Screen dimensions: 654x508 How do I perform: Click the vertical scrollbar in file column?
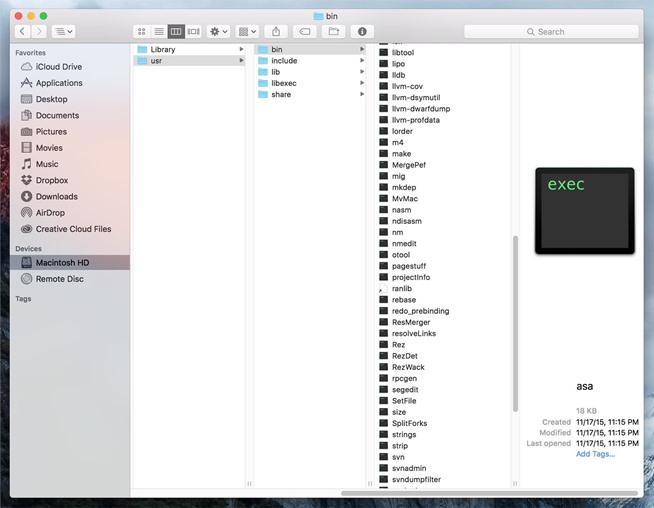(515, 320)
